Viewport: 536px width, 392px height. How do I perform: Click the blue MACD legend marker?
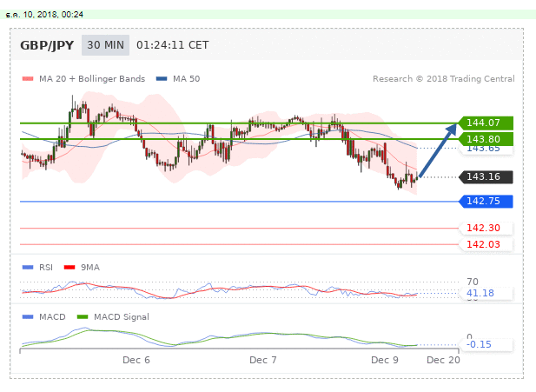click(27, 317)
